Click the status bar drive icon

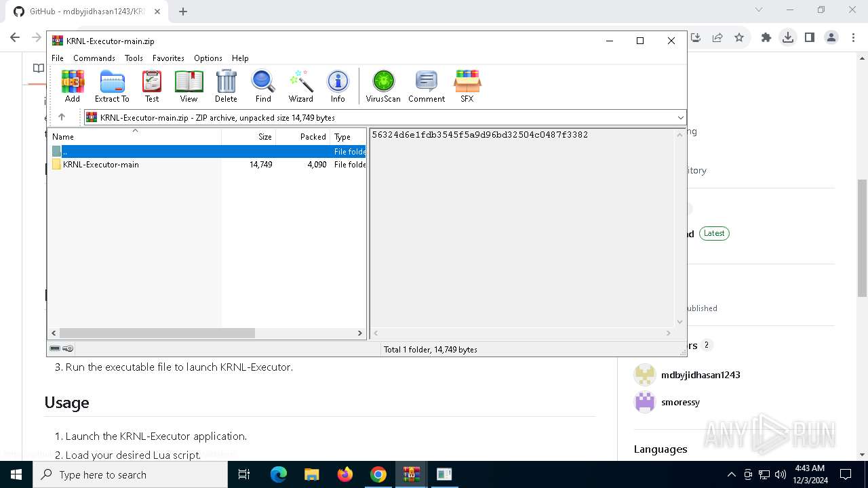coord(55,348)
